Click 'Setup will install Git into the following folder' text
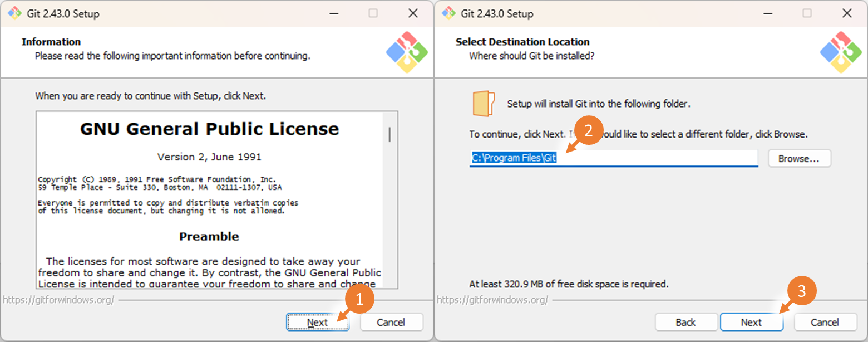868x351 pixels. point(599,104)
